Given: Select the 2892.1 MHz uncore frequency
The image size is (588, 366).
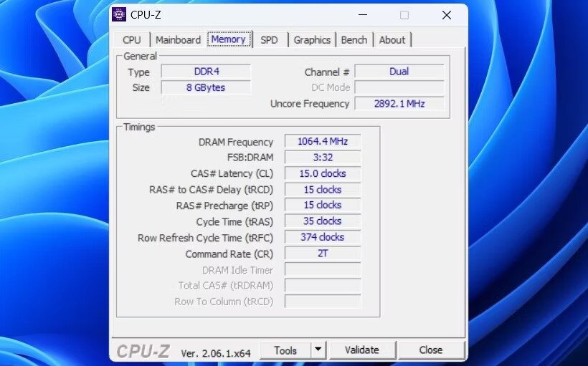Looking at the screenshot, I should (x=399, y=103).
